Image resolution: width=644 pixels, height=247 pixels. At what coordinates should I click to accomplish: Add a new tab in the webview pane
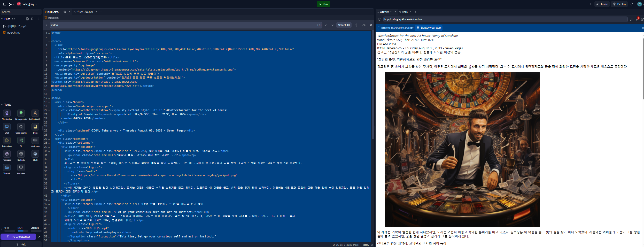point(416,12)
